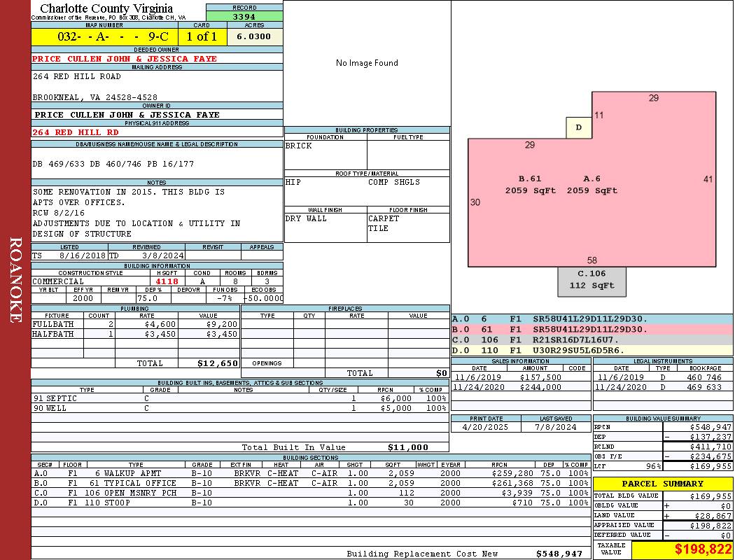Click deeded owner name PRICE CULLEN JOHN
The height and width of the screenshot is (560, 735).
click(125, 59)
